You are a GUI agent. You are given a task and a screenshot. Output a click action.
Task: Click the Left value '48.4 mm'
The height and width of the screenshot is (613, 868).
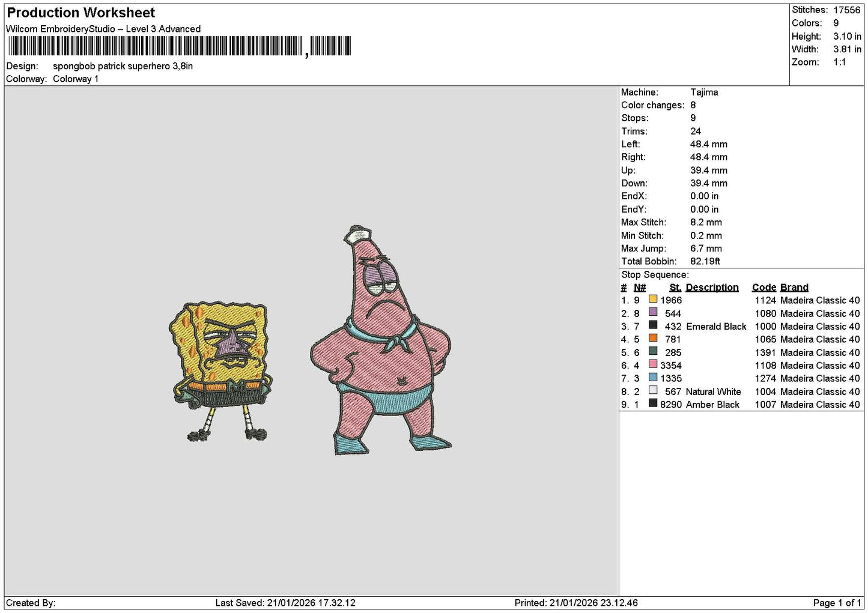coord(709,144)
